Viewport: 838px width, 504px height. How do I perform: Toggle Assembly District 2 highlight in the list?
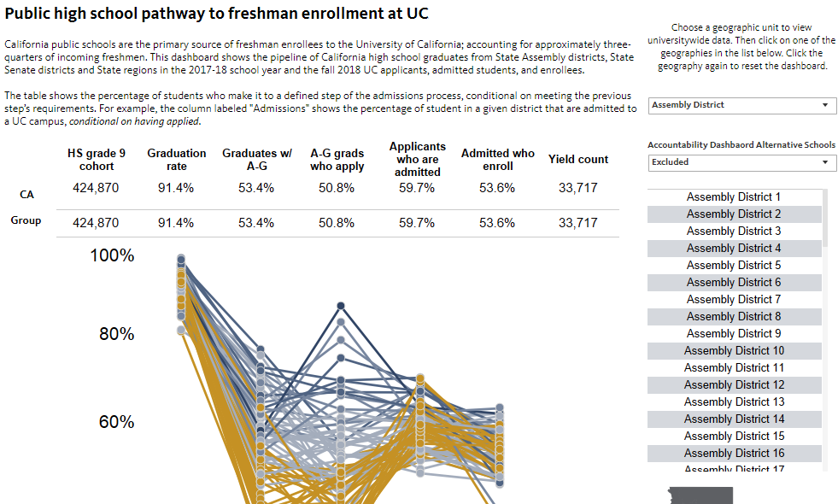click(x=733, y=214)
